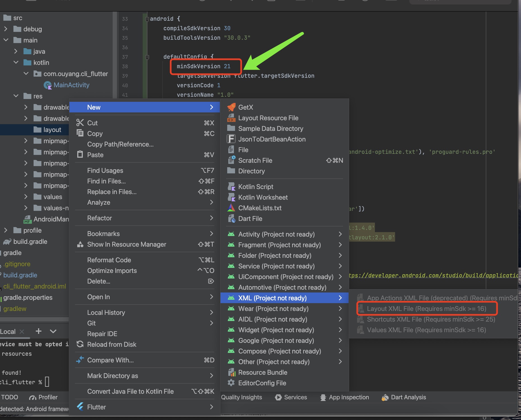This screenshot has height=420, width=521.
Task: Select Layout XML File entry
Action: coord(427,308)
